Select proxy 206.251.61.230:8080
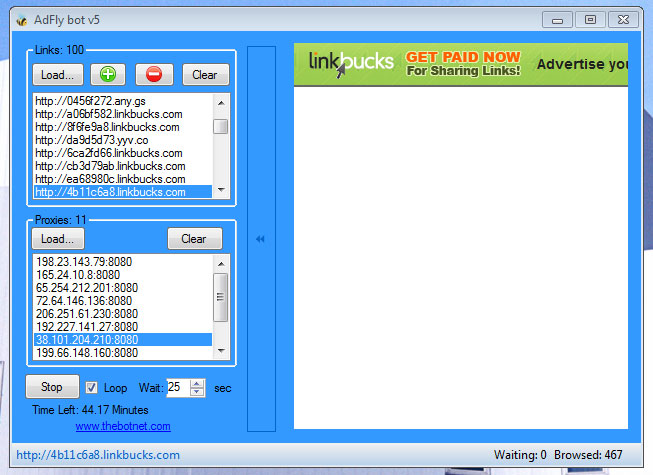This screenshot has height=475, width=653. coord(123,313)
